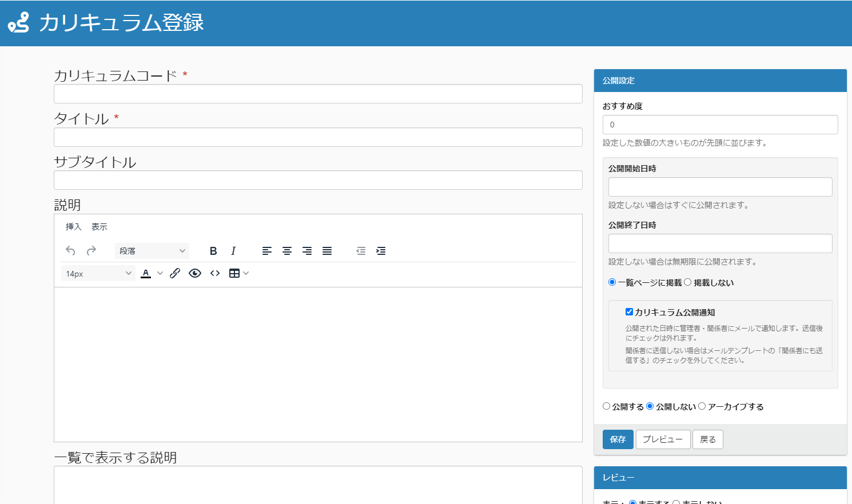Toggle bold formatting in description editor
The image size is (852, 504).
[x=213, y=251]
